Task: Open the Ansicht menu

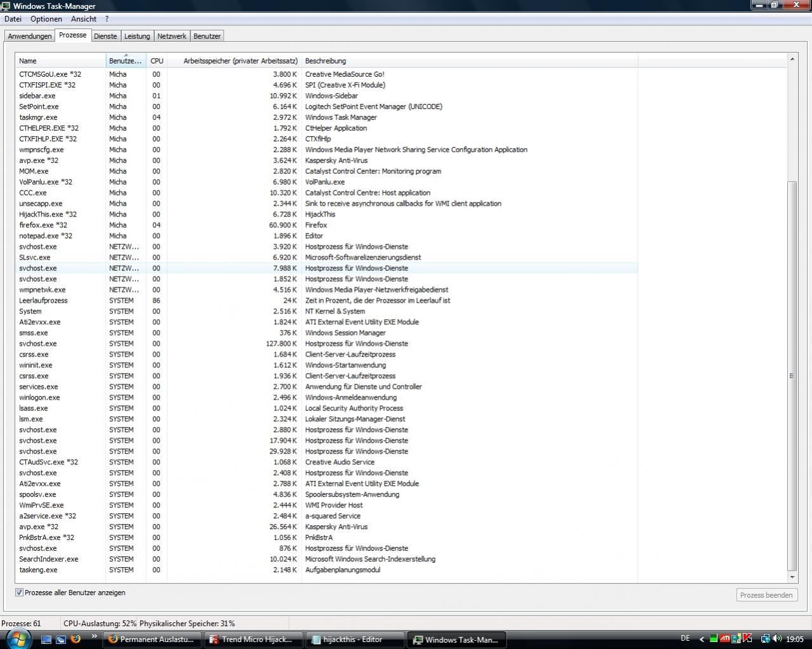Action: (x=84, y=19)
